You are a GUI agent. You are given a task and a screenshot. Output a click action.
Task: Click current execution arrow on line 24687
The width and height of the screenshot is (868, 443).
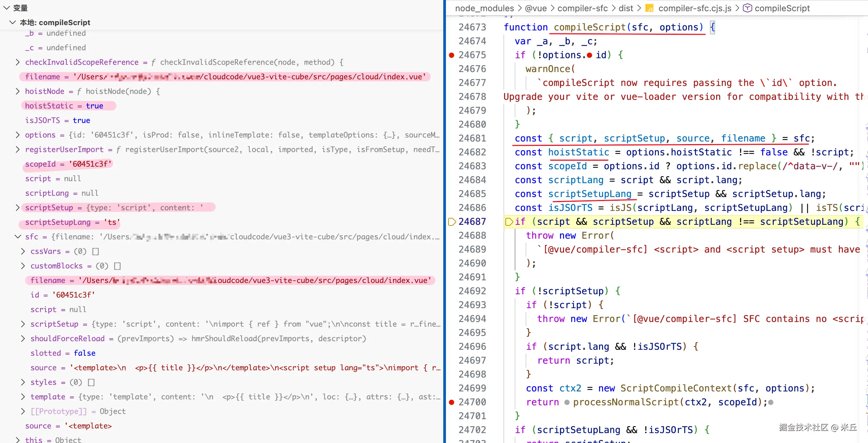coord(452,222)
